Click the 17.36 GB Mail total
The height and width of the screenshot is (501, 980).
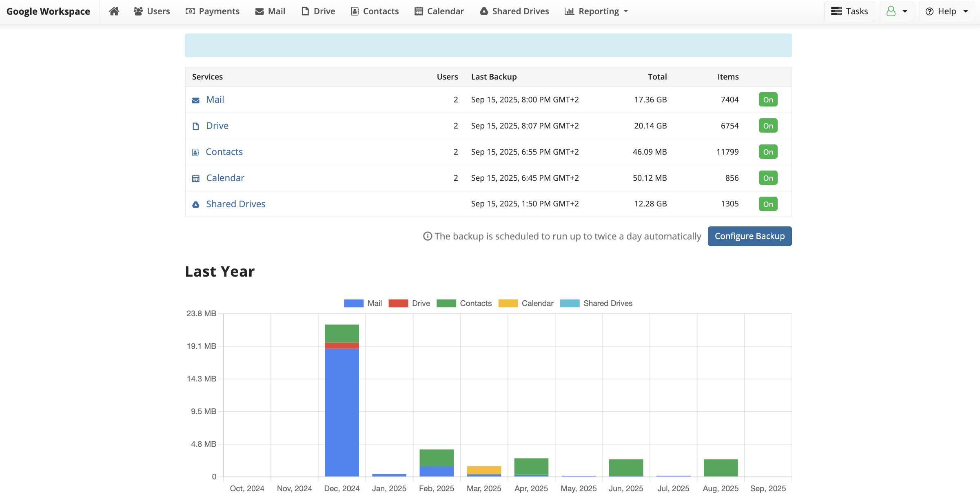click(x=650, y=100)
